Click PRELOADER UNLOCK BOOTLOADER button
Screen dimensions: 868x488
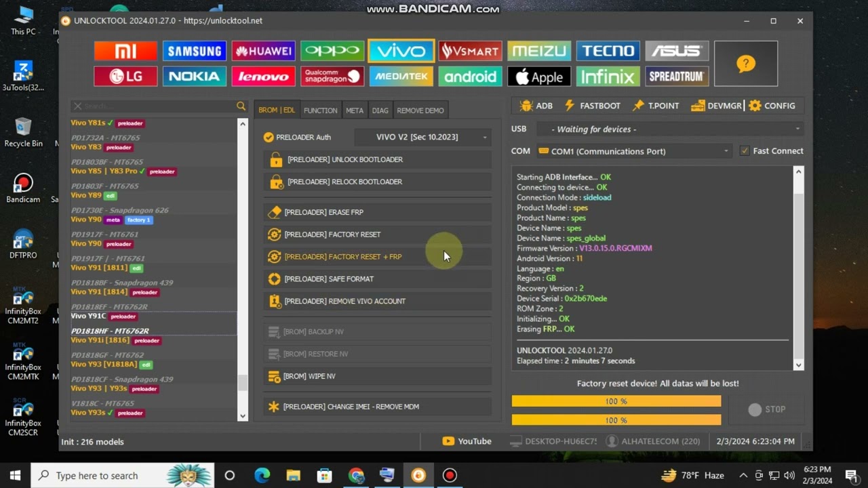[x=377, y=159]
